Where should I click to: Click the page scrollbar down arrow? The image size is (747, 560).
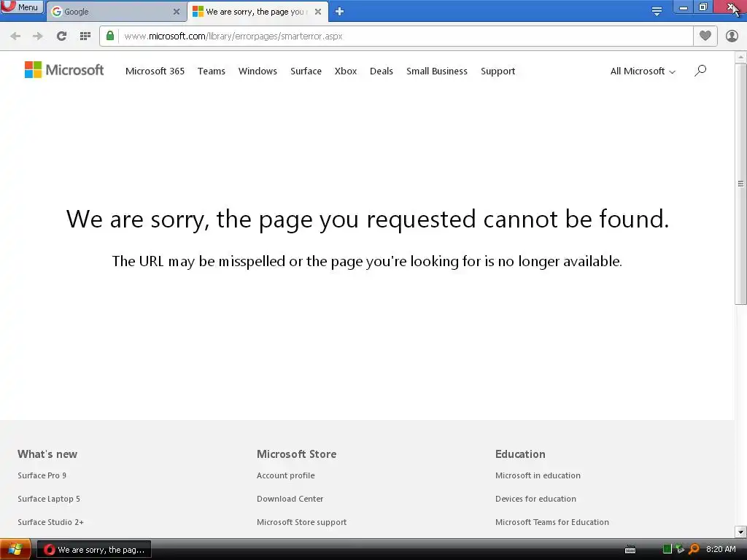[740, 532]
